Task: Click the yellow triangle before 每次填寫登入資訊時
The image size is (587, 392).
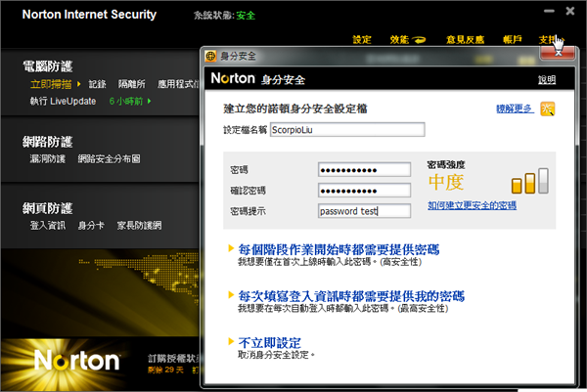Action: point(231,295)
